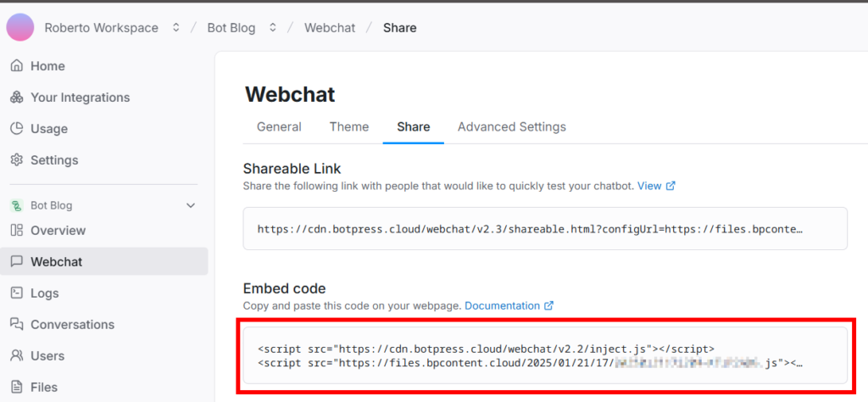Click the Logs terminal icon
This screenshot has width=868, height=402.
coord(17,293)
